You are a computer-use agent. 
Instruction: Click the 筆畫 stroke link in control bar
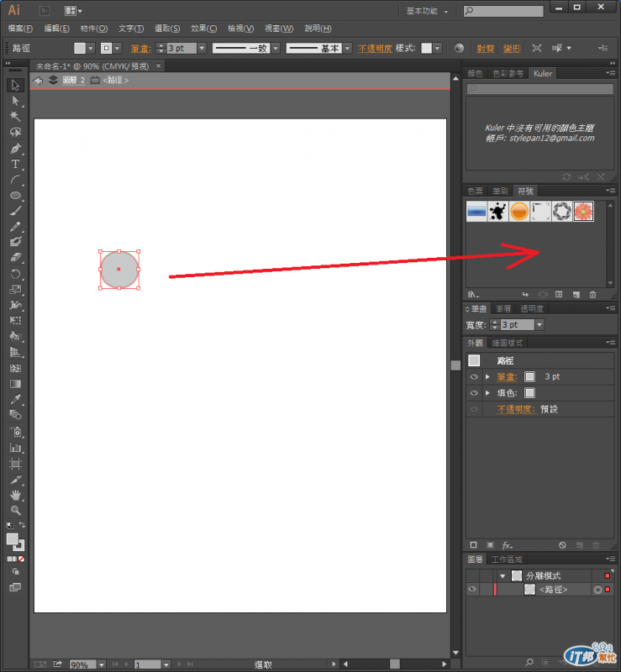(x=140, y=49)
